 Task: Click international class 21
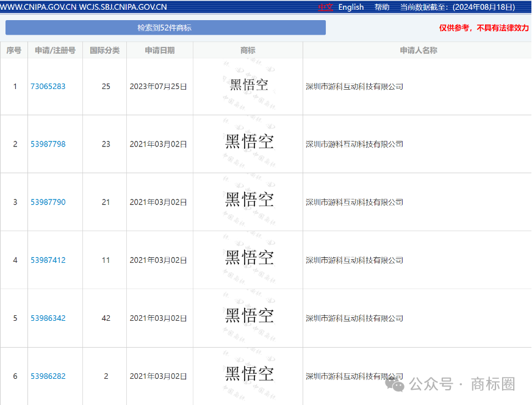tap(106, 202)
